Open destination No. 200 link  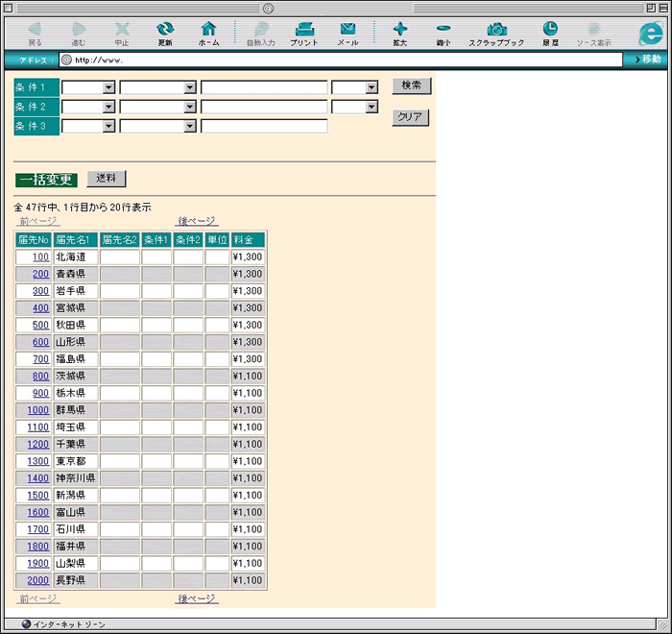tap(40, 274)
